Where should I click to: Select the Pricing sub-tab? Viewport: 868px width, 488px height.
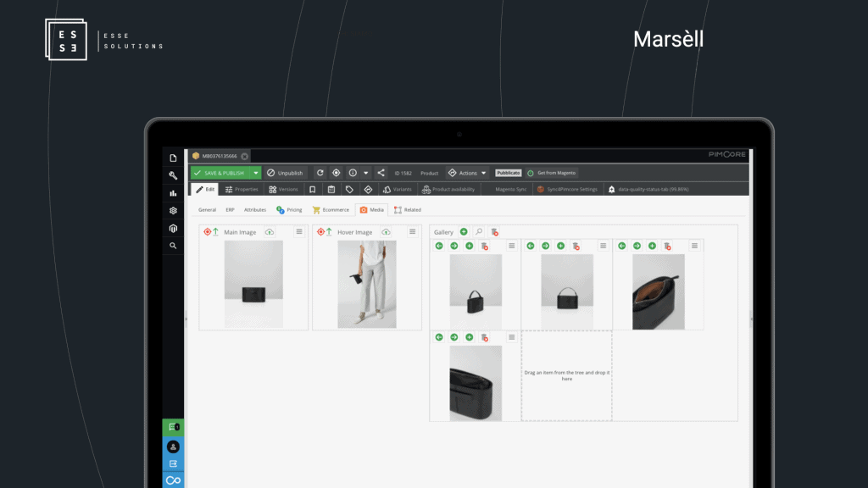289,210
